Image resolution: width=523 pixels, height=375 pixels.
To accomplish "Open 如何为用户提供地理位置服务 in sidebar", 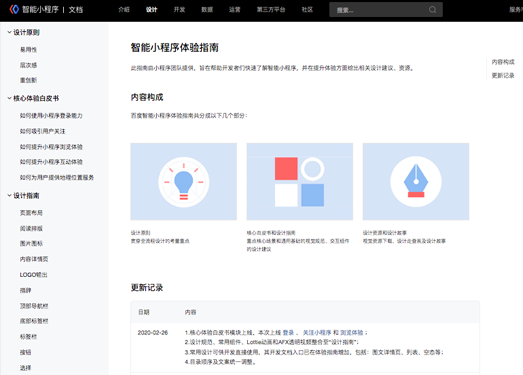I will 57,177.
